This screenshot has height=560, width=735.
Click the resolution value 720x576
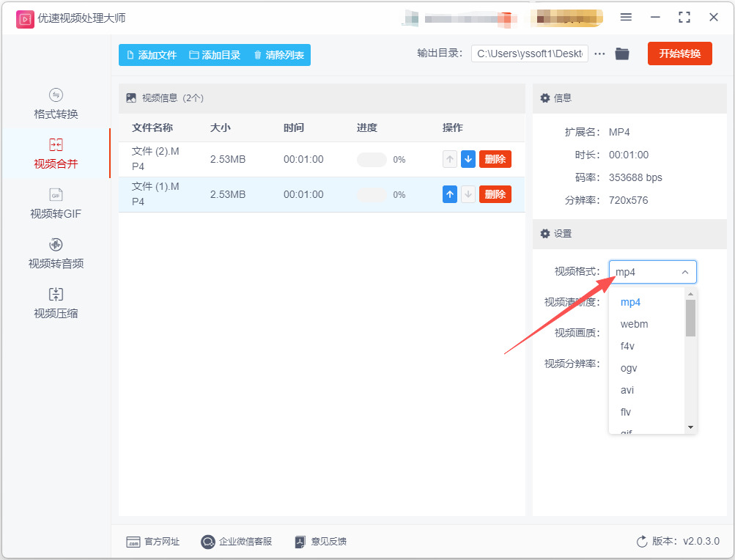[628, 200]
